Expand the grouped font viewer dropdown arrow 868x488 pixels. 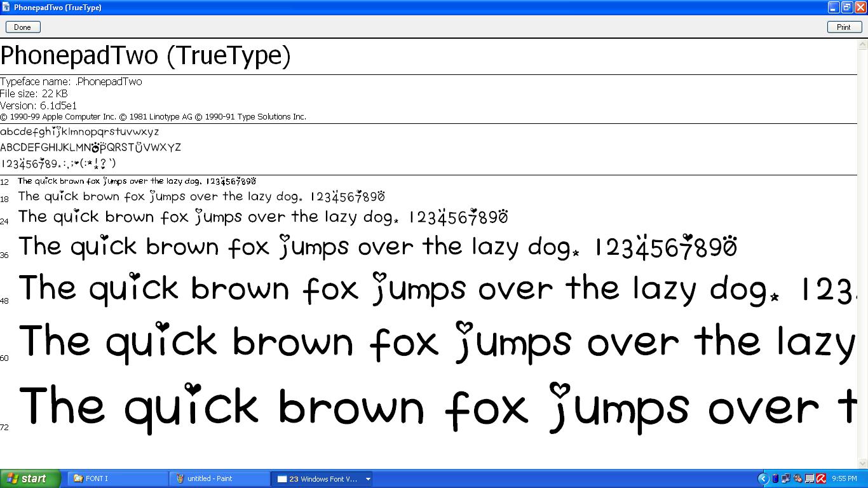[x=367, y=478]
